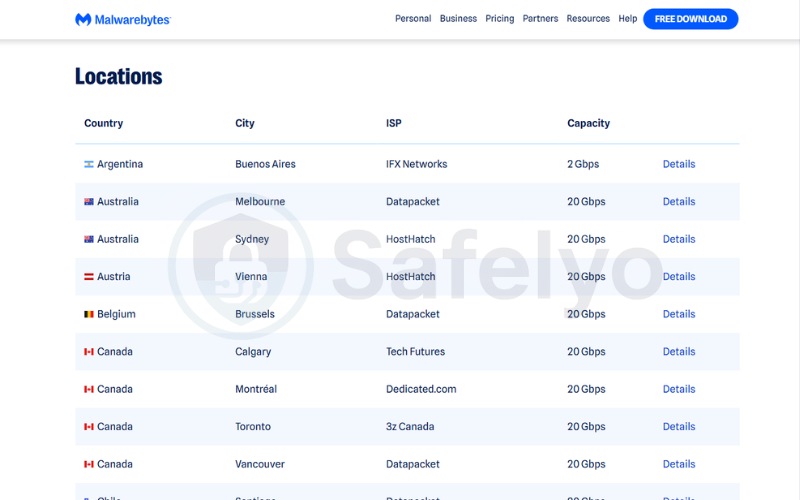This screenshot has height=500, width=800.
Task: Click the flag icon in Vancouver row
Action: [x=89, y=464]
